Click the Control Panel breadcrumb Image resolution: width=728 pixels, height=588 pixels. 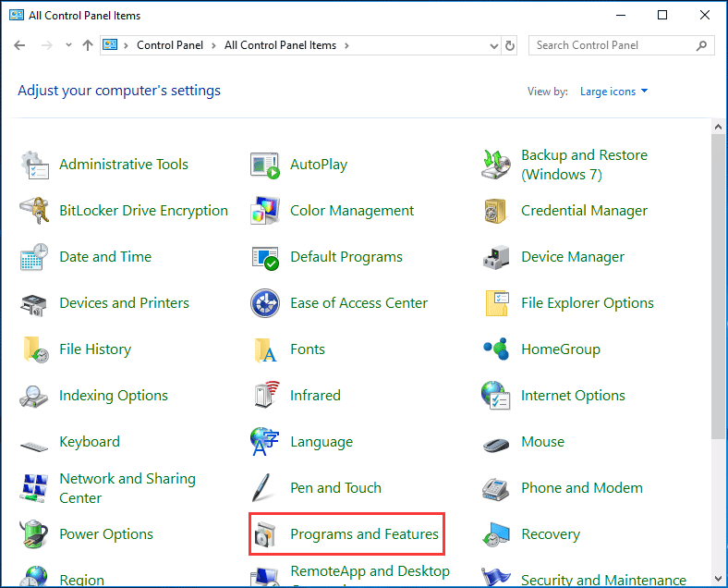pyautogui.click(x=172, y=45)
